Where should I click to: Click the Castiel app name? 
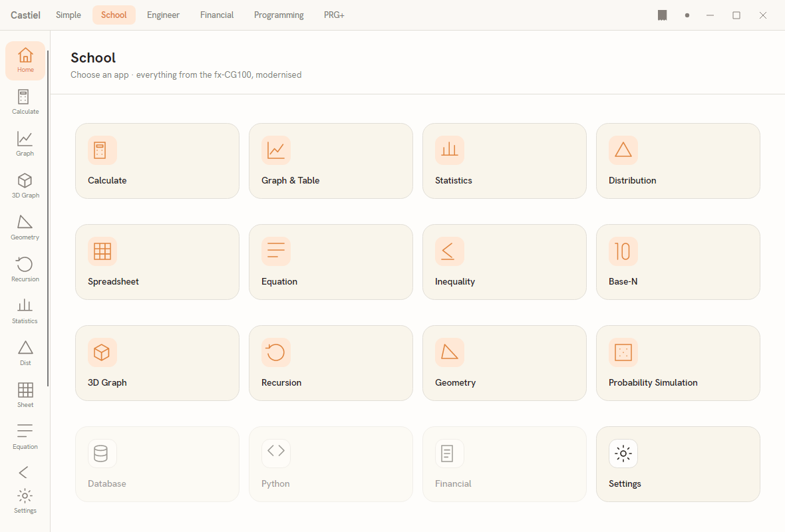coord(25,15)
